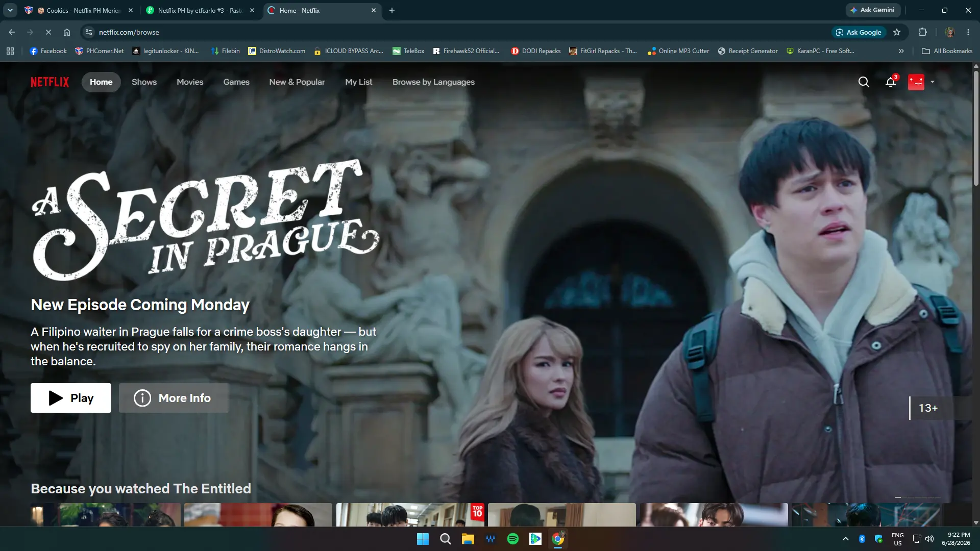Open a new browser tab

click(392, 10)
